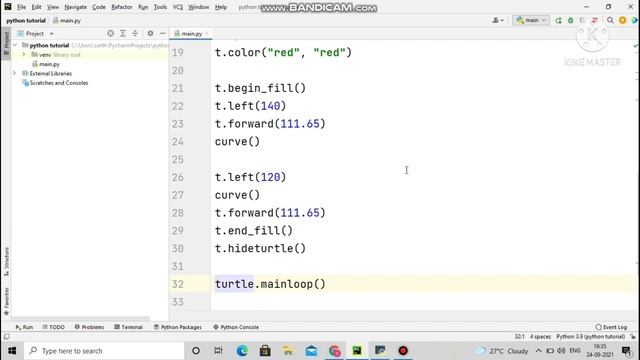This screenshot has height=360, width=640.
Task: Open the Python Packages tool window
Action: pos(178,327)
